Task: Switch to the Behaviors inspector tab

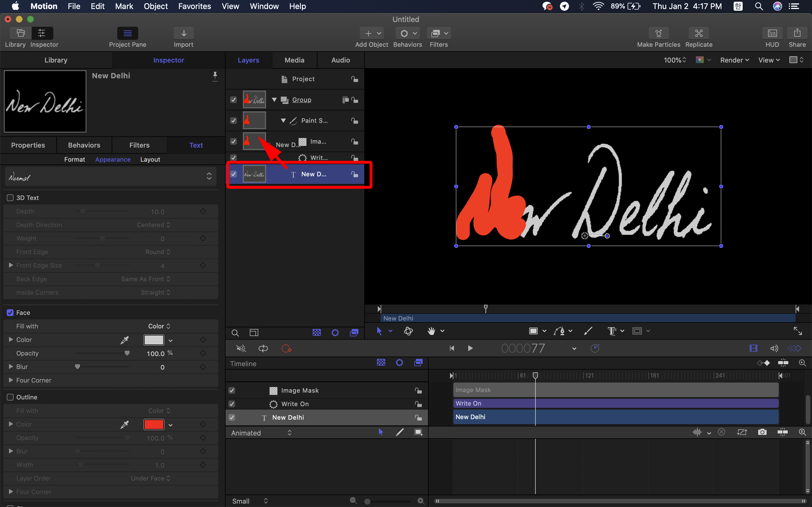Action: point(84,145)
